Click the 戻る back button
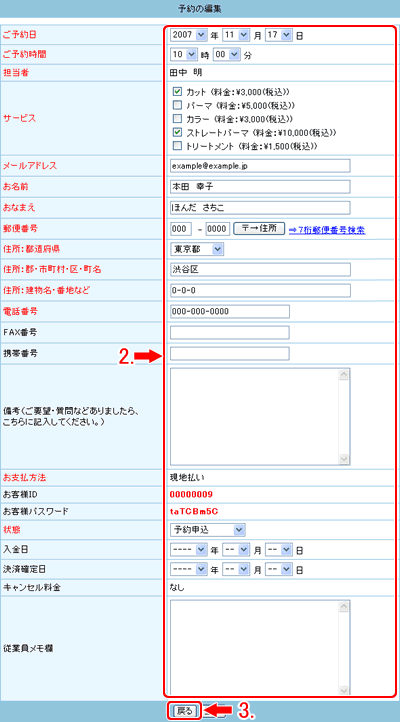Image resolution: width=400 pixels, height=722 pixels. 184,710
